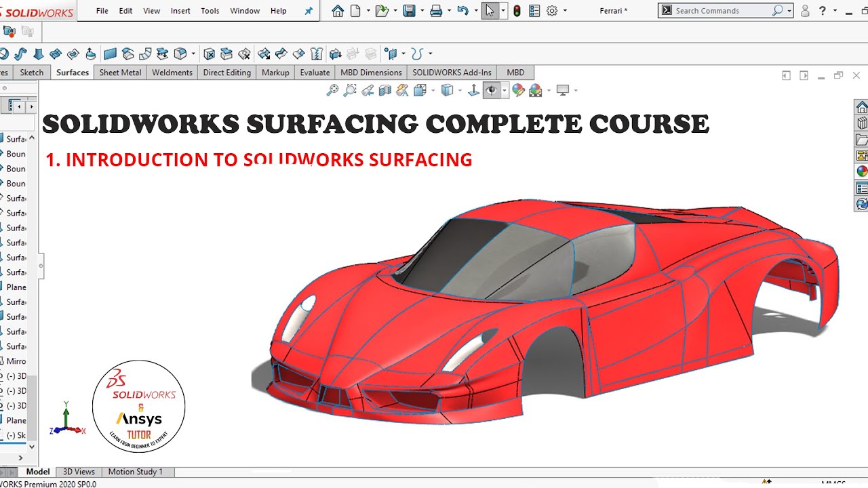The image size is (868, 488).
Task: Open the View Orientation cube icon
Action: point(420,90)
